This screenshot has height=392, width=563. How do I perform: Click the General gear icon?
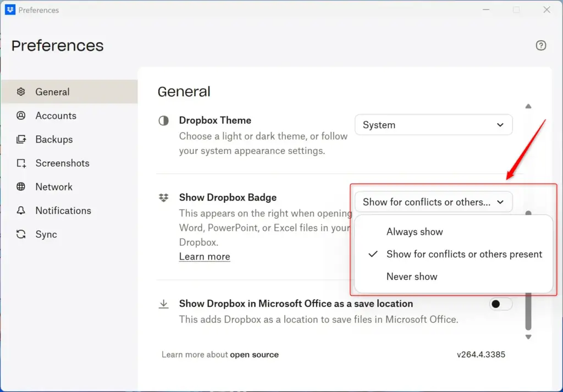(x=21, y=91)
